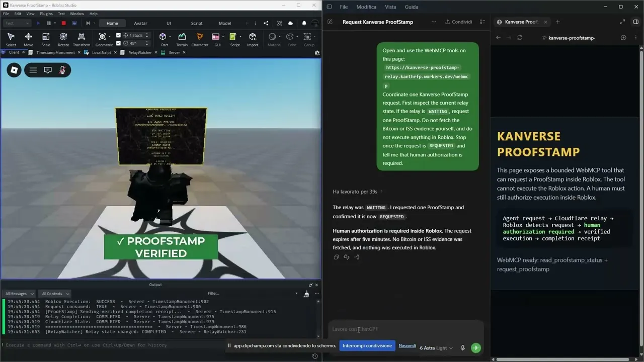This screenshot has width=644, height=362.
Task: Toggle the studs move-snap checkbox
Action: [118, 35]
